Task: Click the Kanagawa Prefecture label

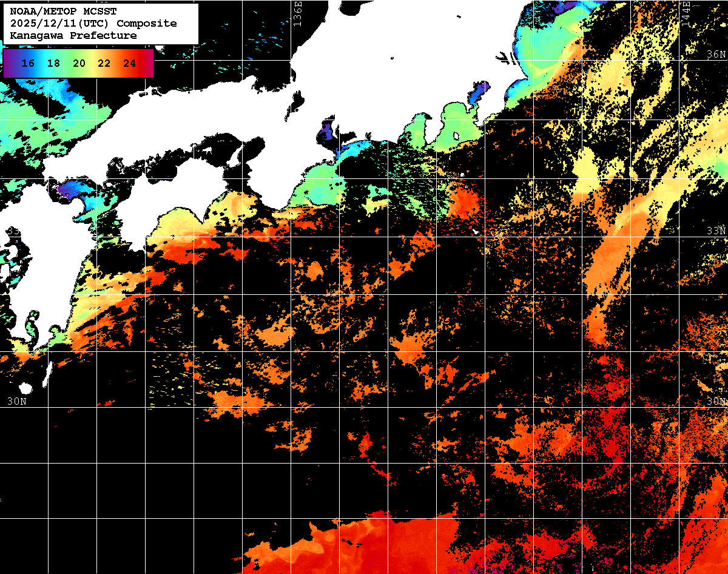Action: [x=73, y=36]
